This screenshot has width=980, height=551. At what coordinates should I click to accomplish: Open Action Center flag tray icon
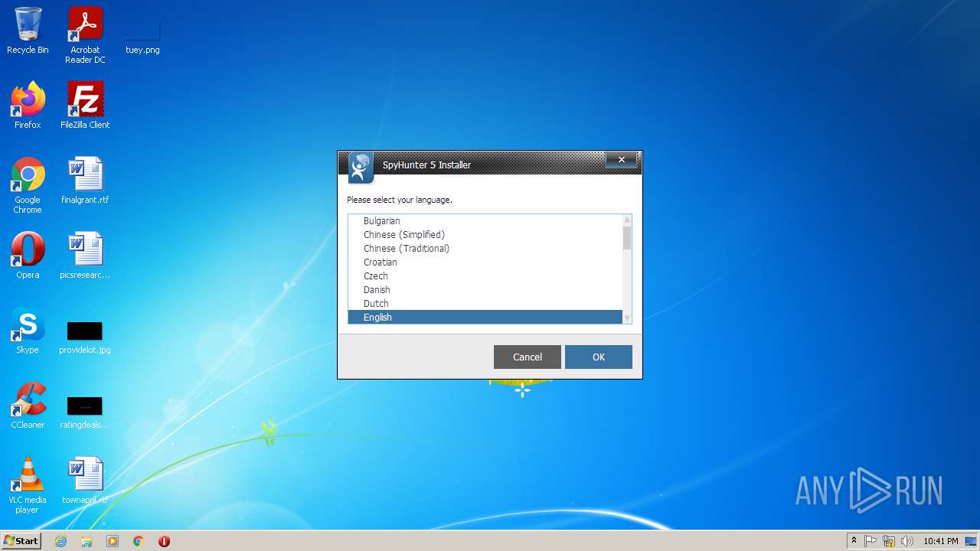coord(871,541)
